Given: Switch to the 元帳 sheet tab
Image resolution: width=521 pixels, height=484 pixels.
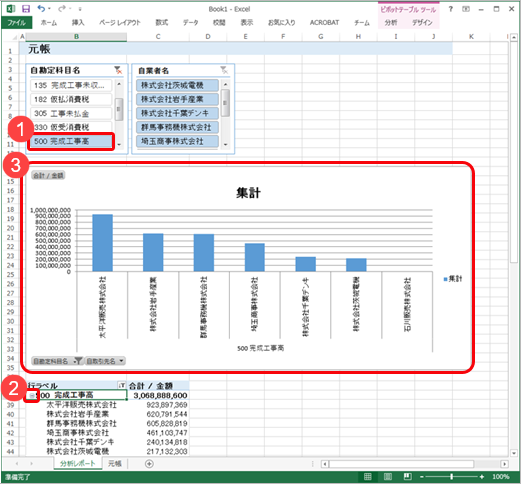Looking at the screenshot, I should point(115,464).
